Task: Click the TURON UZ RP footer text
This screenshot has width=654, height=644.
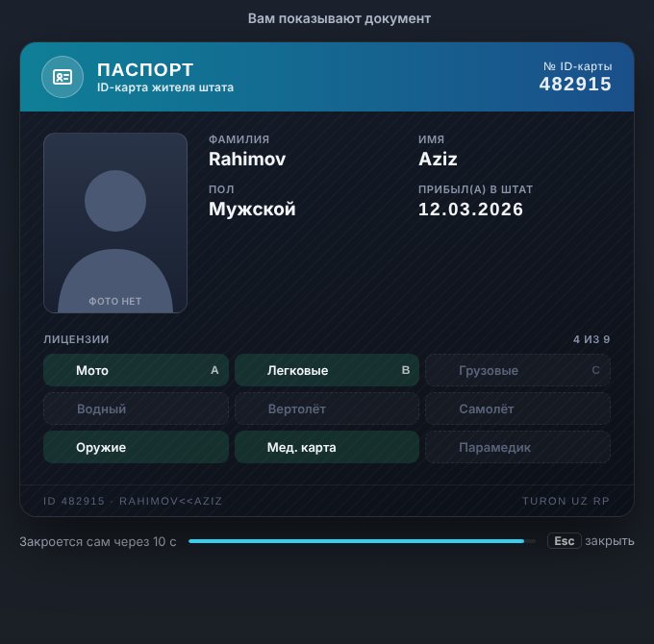Action: (x=566, y=501)
